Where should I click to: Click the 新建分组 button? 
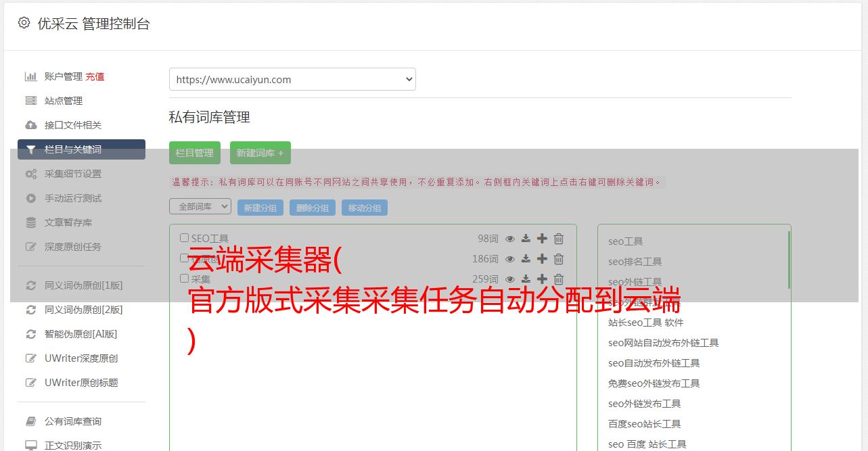(260, 208)
